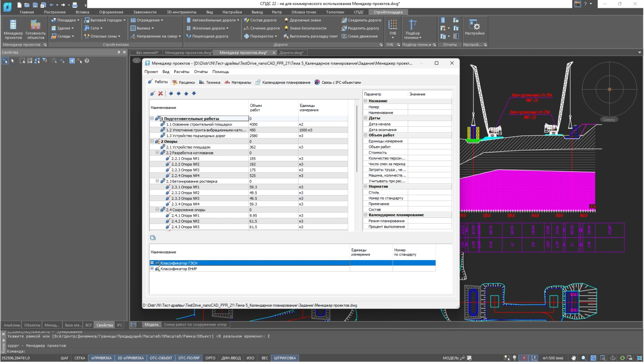Move selected work up with arrow icon
Image resolution: width=644 pixels, height=362 pixels.
(x=186, y=94)
